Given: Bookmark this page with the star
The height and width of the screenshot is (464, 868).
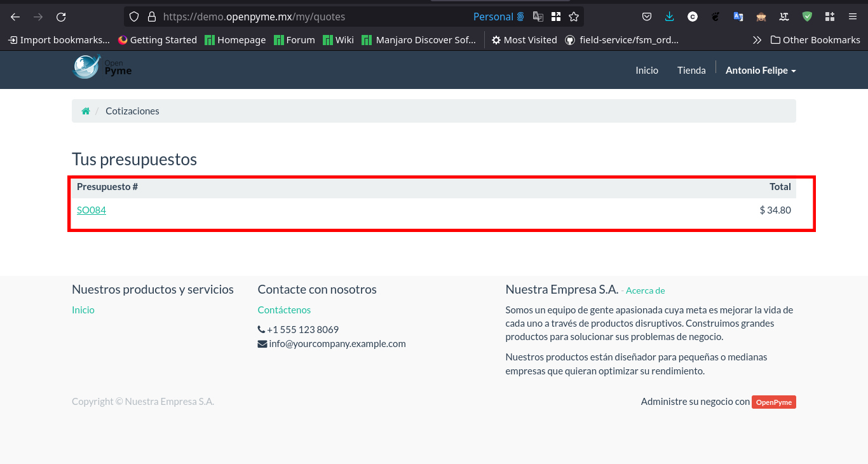Looking at the screenshot, I should pyautogui.click(x=574, y=17).
